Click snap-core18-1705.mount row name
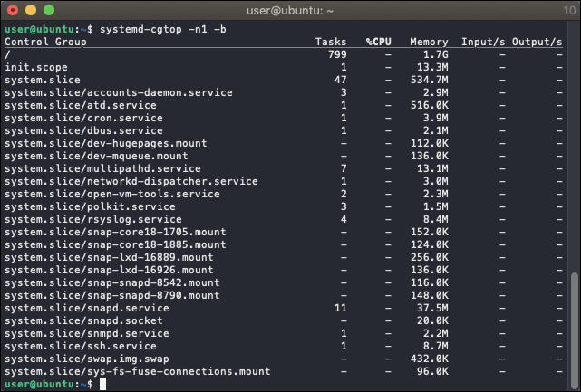This screenshot has width=581, height=392. tap(115, 232)
